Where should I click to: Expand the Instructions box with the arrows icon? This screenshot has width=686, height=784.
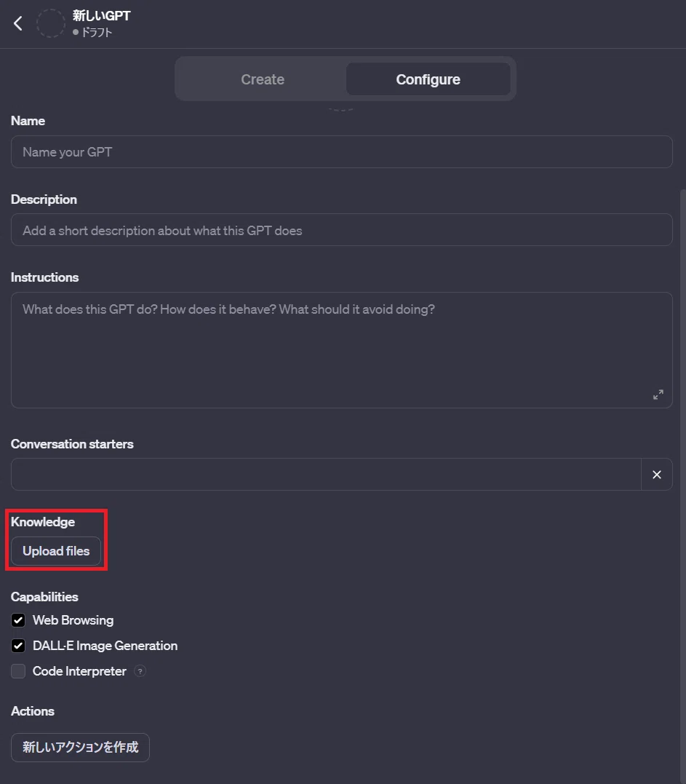click(658, 395)
